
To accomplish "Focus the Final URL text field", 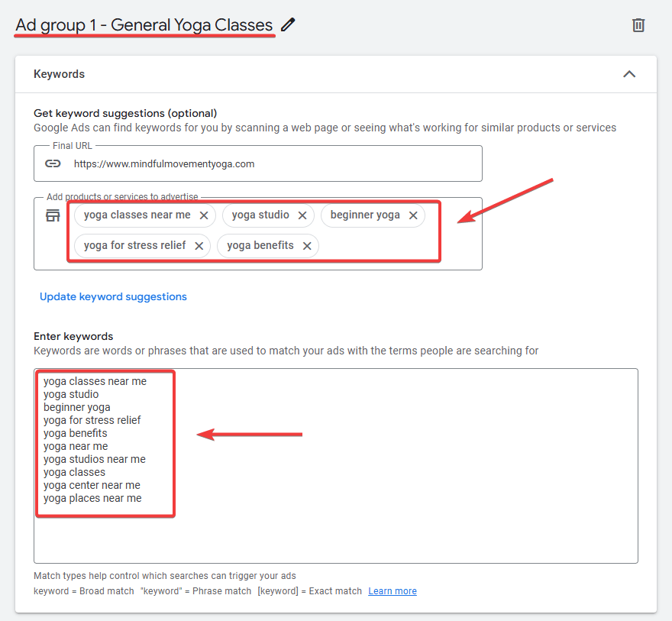I will point(267,163).
